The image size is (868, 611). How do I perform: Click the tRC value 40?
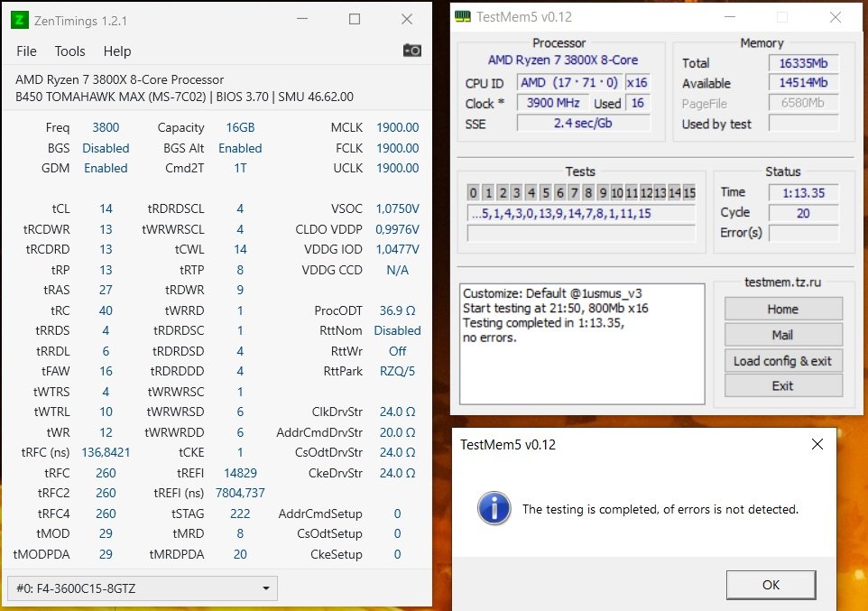pos(106,310)
